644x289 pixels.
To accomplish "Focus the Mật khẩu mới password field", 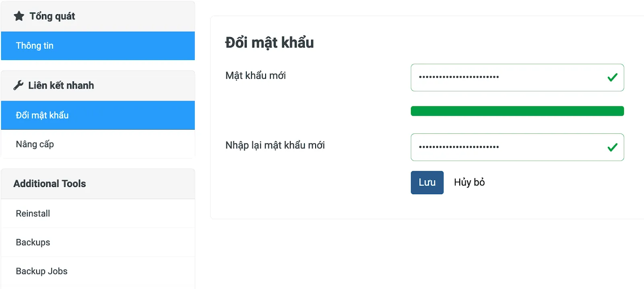I will pyautogui.click(x=517, y=77).
